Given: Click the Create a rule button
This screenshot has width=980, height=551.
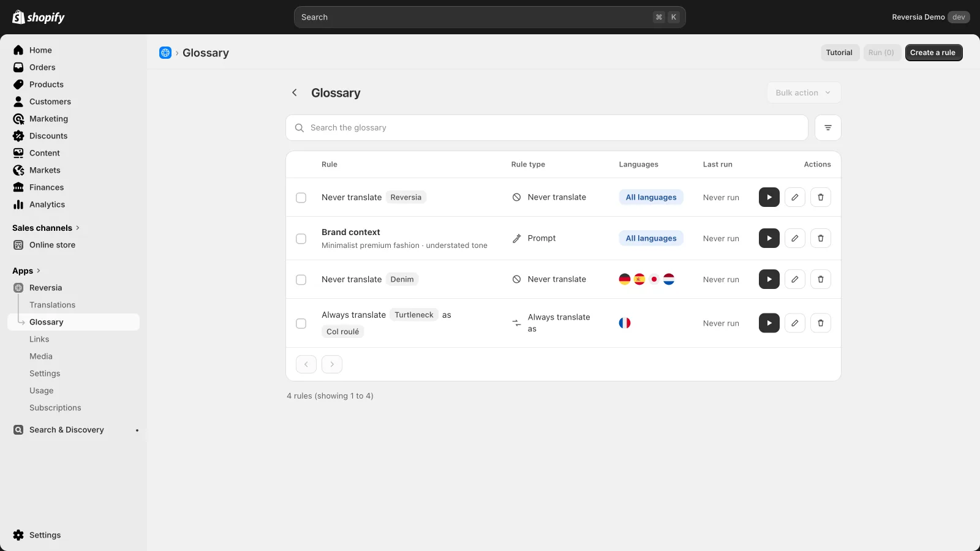Looking at the screenshot, I should point(934,53).
